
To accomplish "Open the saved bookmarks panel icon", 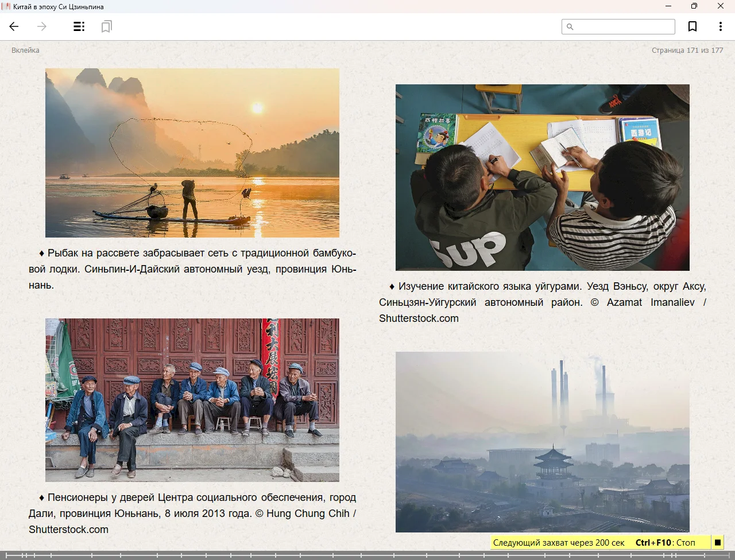I will [106, 26].
